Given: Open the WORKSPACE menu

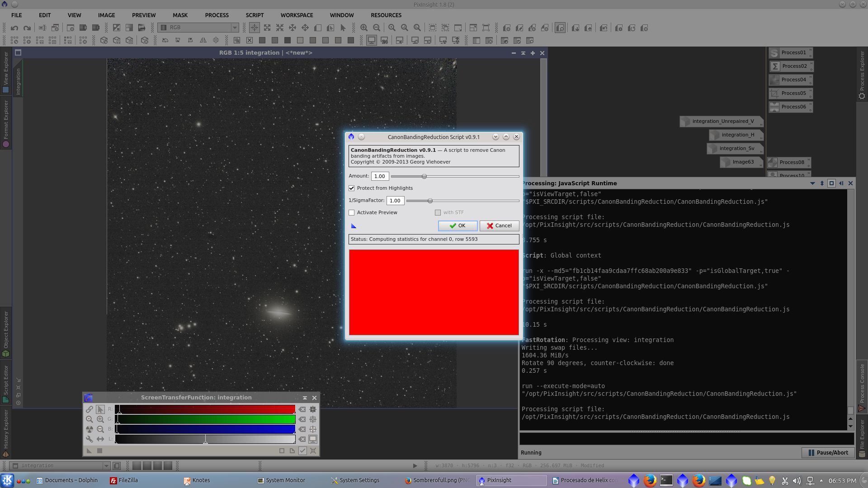Looking at the screenshot, I should (297, 15).
